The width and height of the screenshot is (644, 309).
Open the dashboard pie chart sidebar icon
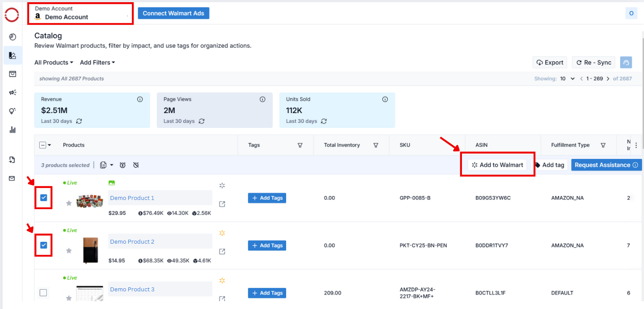(12, 37)
